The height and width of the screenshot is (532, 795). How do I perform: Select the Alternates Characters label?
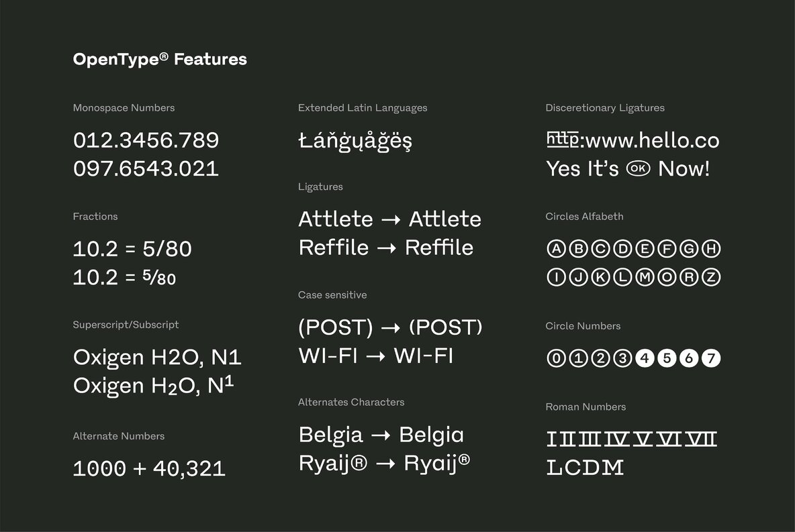pos(351,403)
